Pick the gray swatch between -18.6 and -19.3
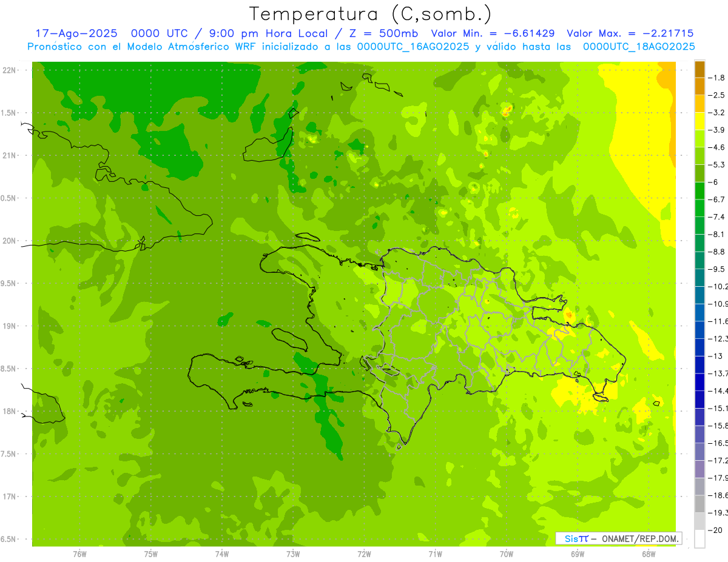728x562 pixels. click(x=699, y=504)
